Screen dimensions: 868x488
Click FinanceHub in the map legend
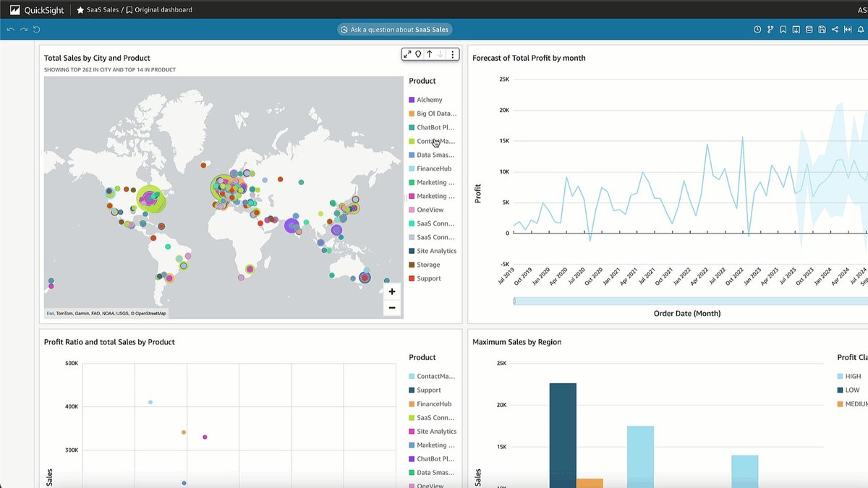click(430, 168)
